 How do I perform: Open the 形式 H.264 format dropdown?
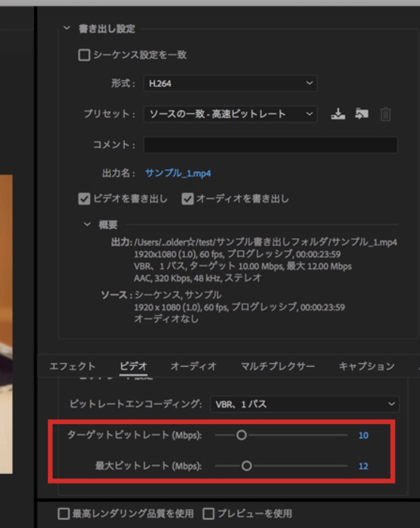click(x=231, y=83)
